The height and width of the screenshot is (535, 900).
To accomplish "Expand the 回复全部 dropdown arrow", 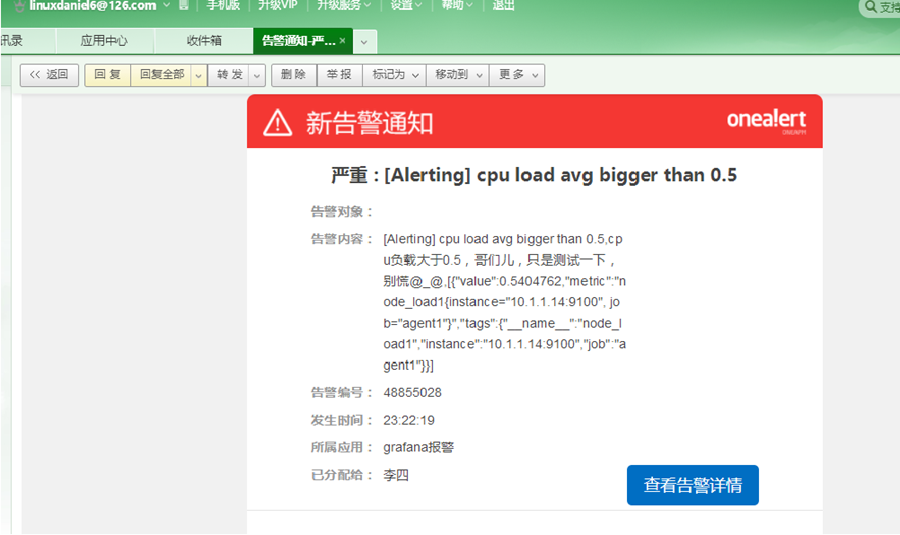I will pos(199,75).
